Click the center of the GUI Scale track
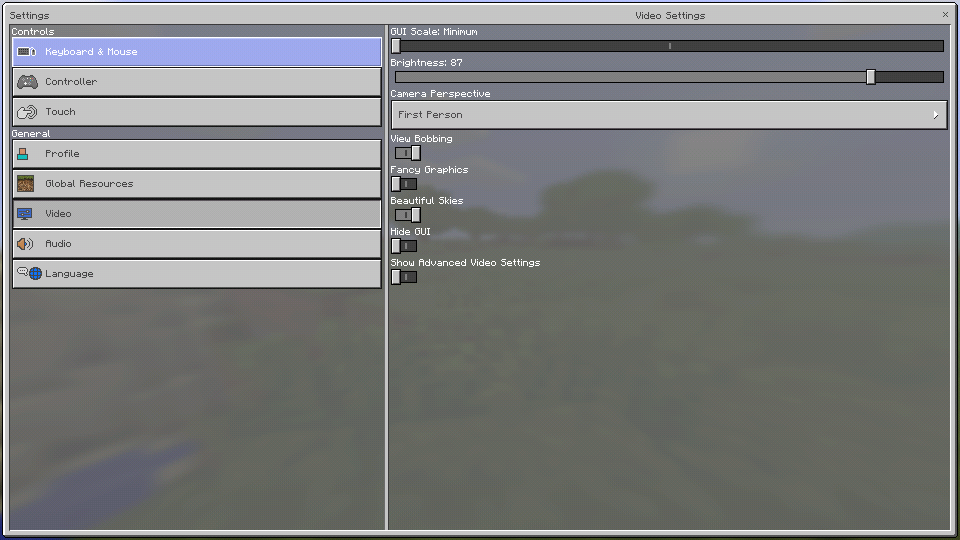This screenshot has height=540, width=960. point(669,46)
